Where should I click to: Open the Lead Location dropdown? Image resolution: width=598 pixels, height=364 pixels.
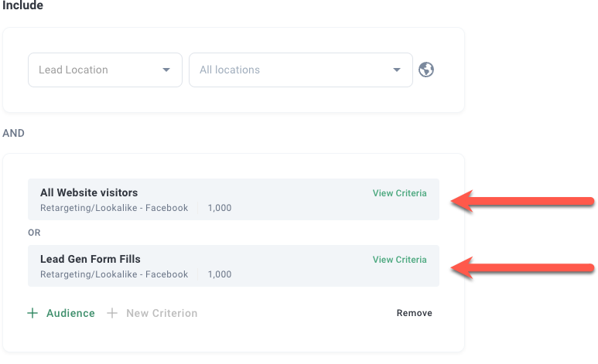[104, 70]
